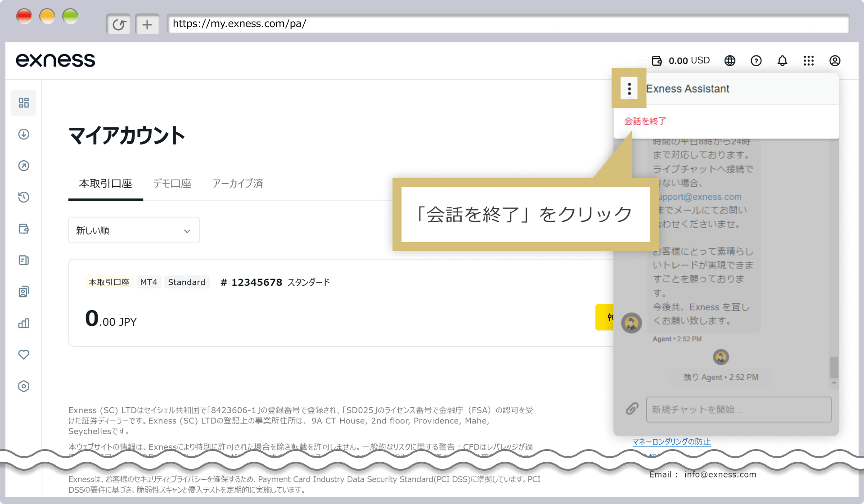
Task: Click the chat scrollbar down arrow
Action: tap(834, 383)
